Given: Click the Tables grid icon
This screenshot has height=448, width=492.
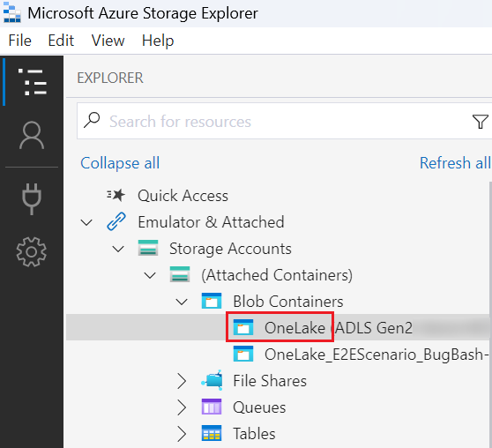Looking at the screenshot, I should pos(212,433).
